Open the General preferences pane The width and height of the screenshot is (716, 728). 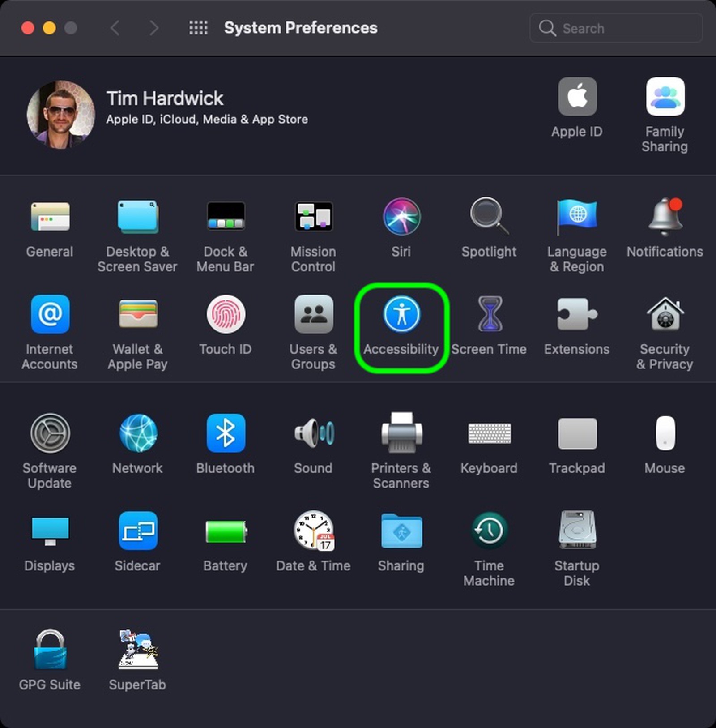(50, 217)
